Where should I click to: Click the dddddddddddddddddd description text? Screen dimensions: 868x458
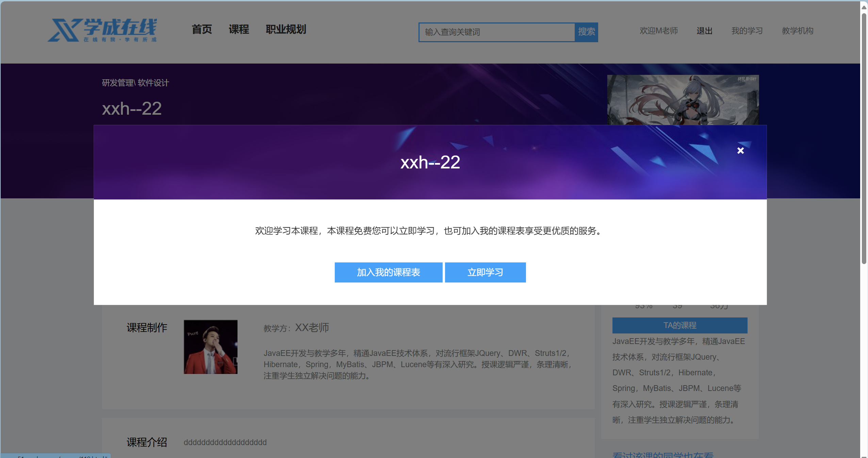(x=225, y=442)
